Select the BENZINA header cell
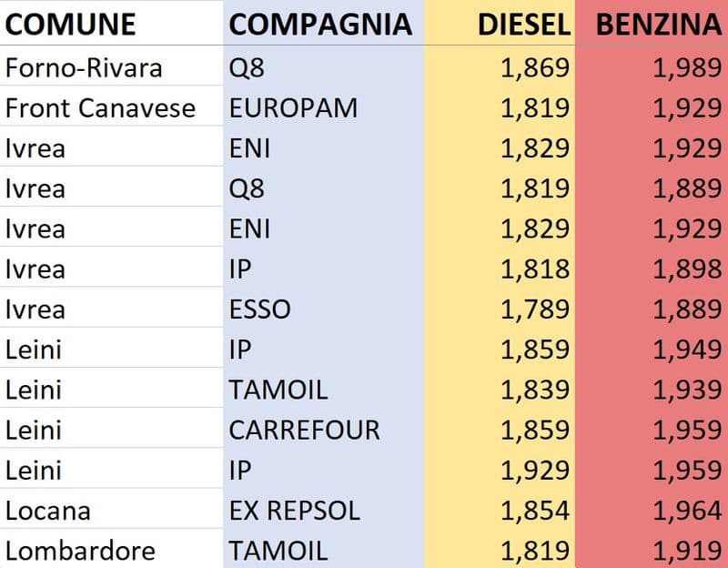728x568 pixels. 659,25
